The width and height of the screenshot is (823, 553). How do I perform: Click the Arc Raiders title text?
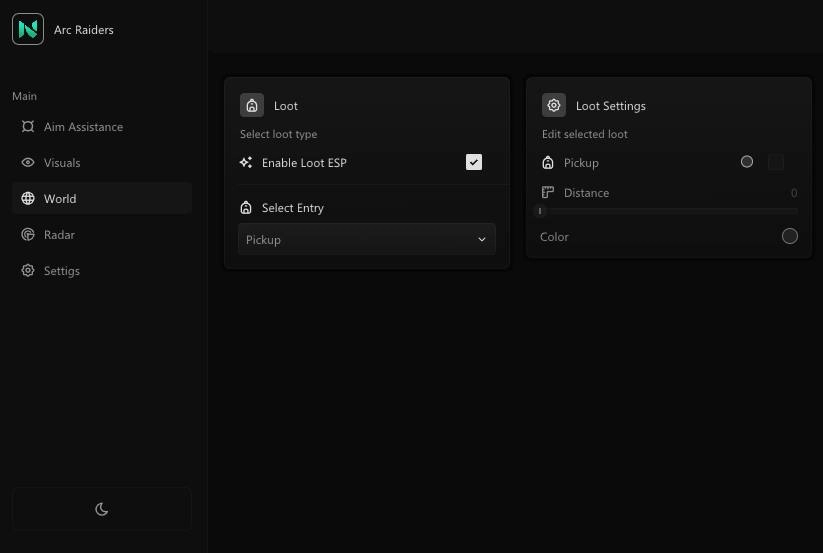coord(84,30)
